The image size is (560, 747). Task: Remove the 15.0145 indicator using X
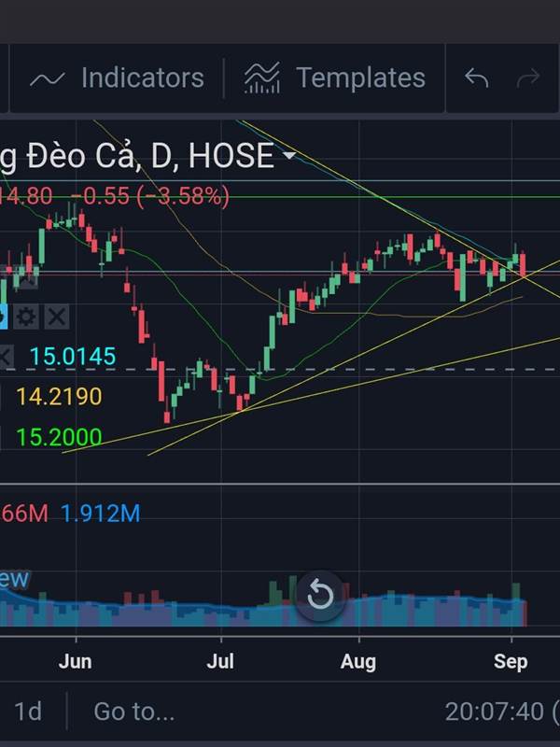coord(5,357)
